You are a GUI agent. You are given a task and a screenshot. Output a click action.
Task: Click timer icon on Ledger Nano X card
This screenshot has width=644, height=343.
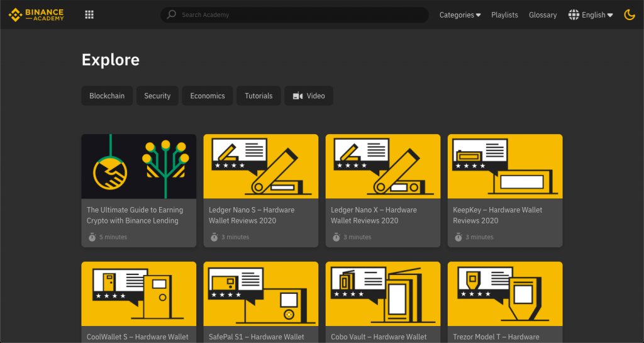336,237
